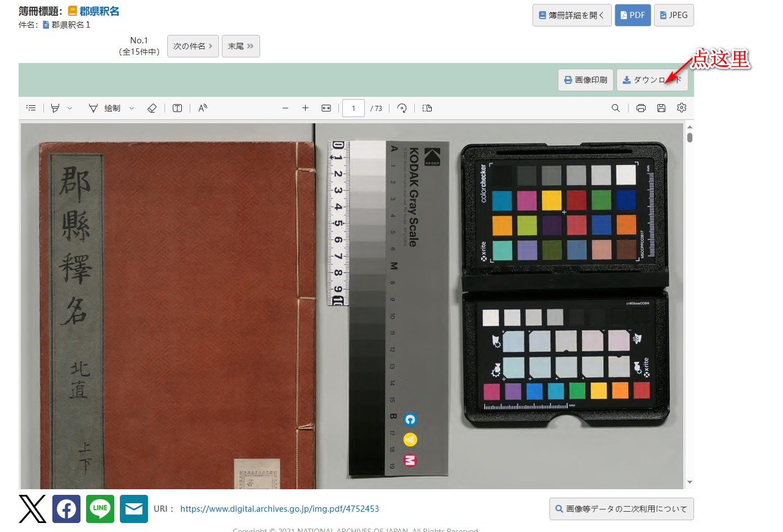
Task: Zoom out with the minus icon
Action: (285, 108)
